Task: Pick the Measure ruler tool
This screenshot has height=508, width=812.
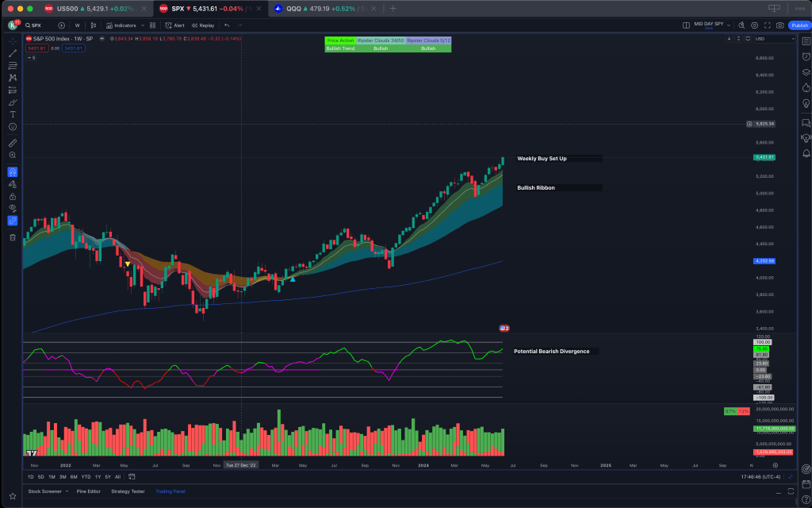Action: [13, 144]
